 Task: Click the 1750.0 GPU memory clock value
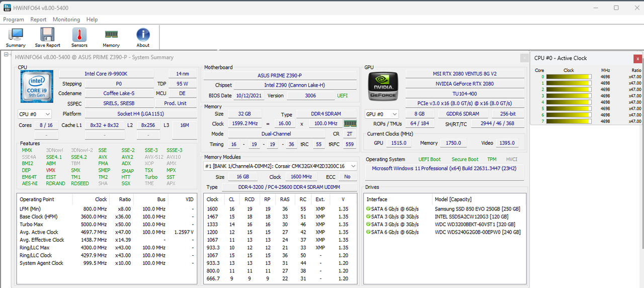(453, 143)
